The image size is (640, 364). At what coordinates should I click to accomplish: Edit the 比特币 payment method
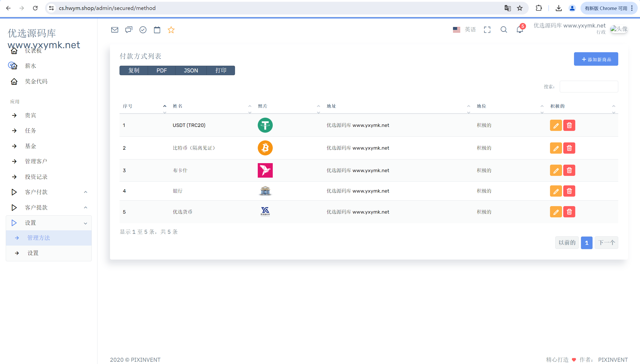556,148
